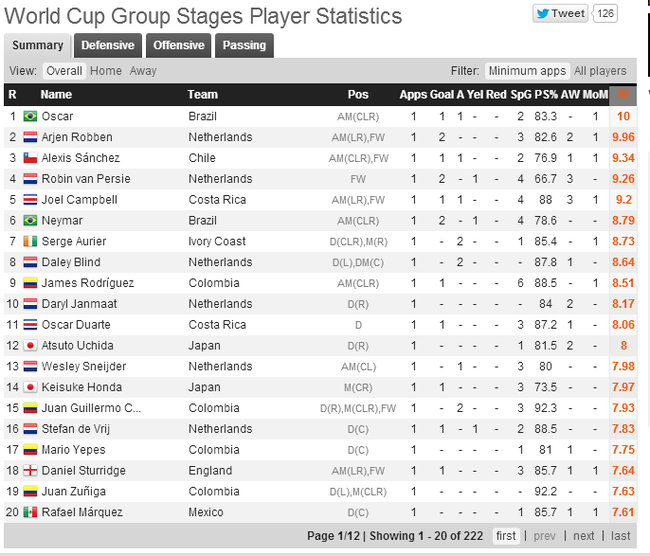Switch view to Home matches
This screenshot has width=650, height=556.
106,71
